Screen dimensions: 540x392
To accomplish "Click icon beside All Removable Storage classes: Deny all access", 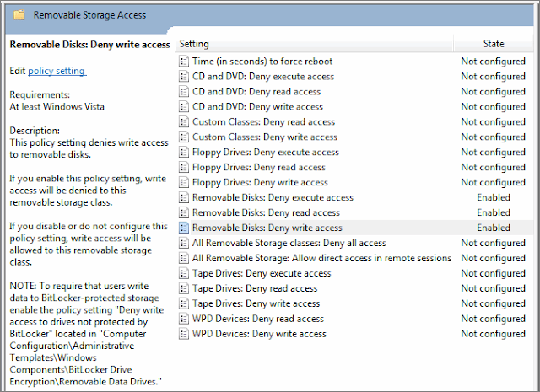I will pos(184,243).
